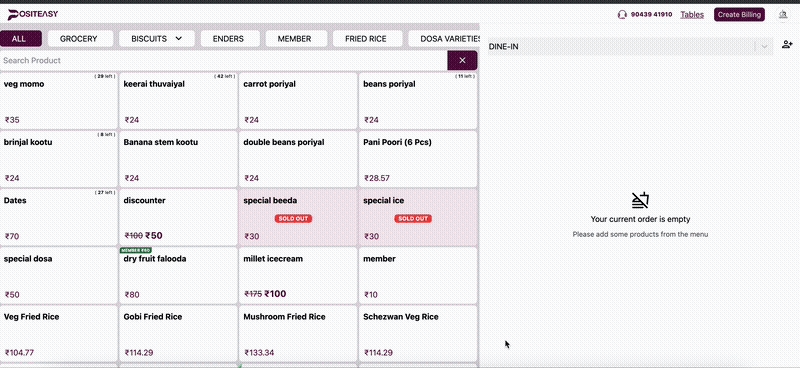This screenshot has height=368, width=800.
Task: Select the Banana stem kootu card
Action: (x=179, y=159)
